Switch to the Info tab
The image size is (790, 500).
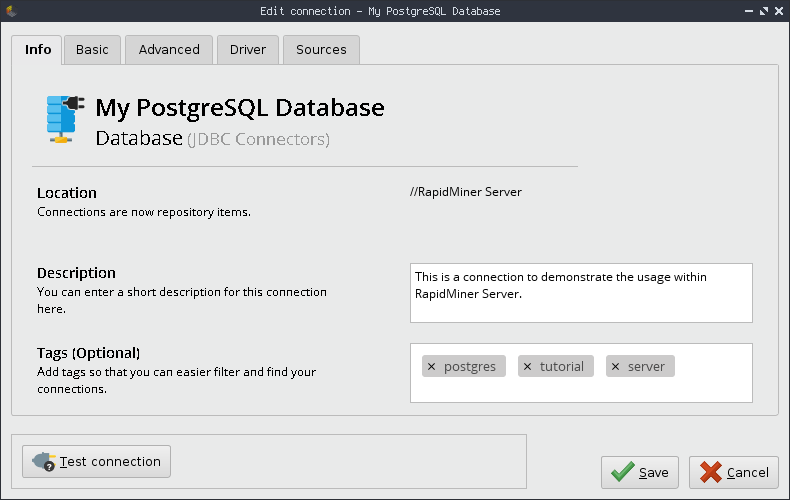point(38,50)
